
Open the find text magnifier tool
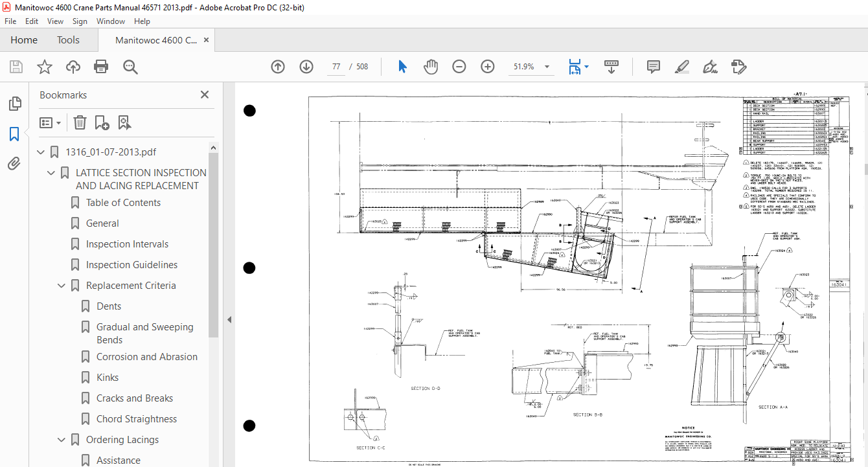pyautogui.click(x=130, y=67)
